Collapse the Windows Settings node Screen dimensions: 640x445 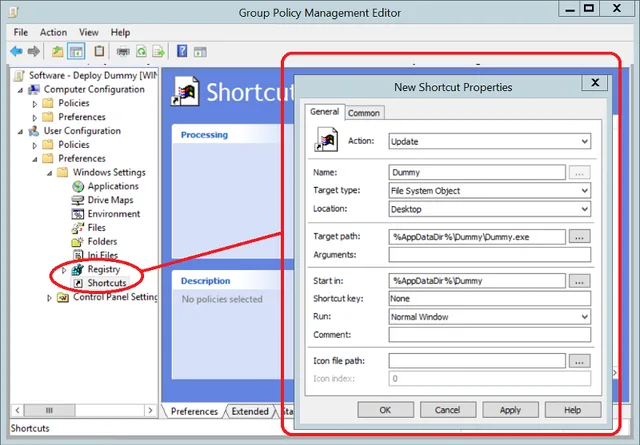pos(49,174)
